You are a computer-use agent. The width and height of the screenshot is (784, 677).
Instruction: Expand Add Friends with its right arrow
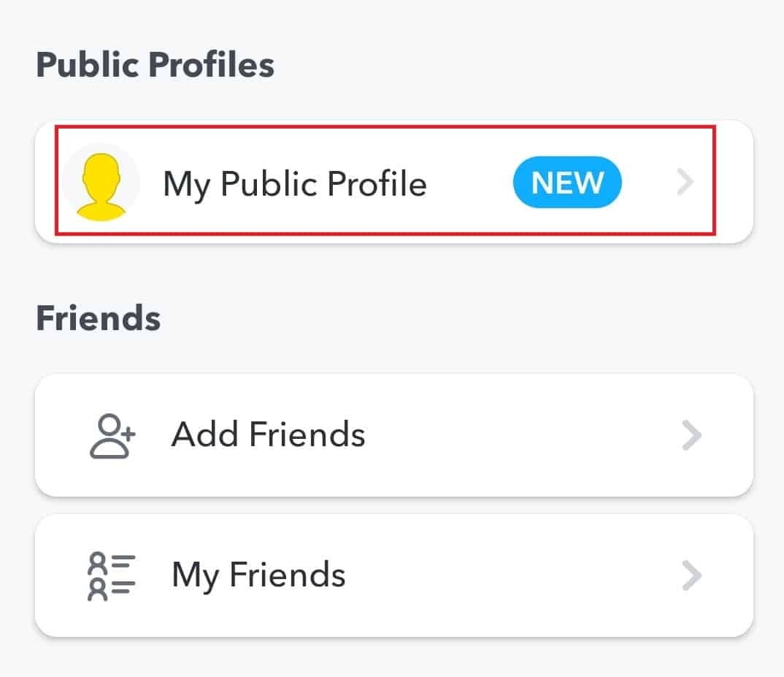tap(691, 436)
